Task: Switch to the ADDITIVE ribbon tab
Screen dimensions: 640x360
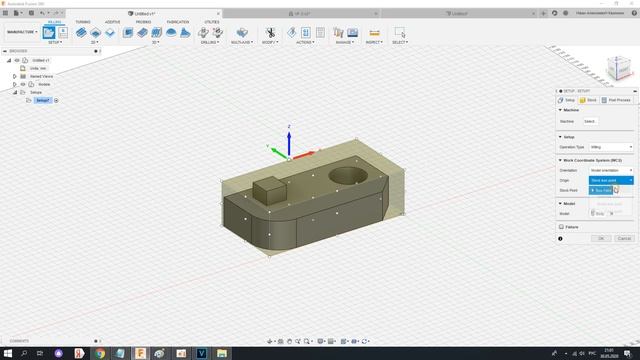Action: coord(113,22)
